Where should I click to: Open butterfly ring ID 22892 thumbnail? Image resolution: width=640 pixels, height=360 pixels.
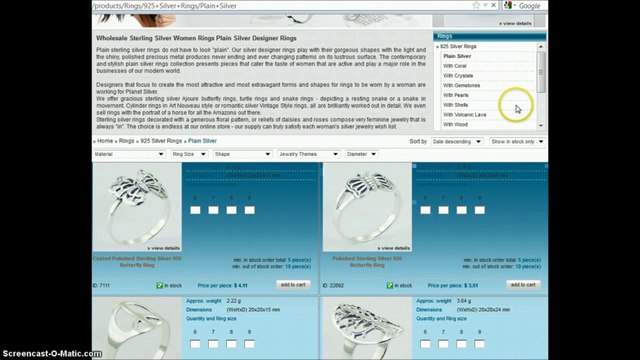point(367,207)
